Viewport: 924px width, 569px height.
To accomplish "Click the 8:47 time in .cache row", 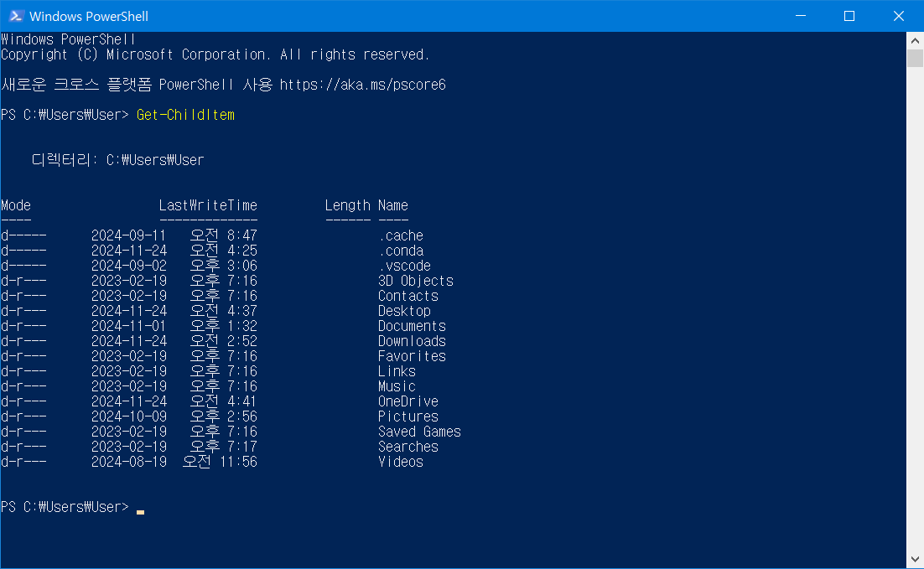I will 242,235.
